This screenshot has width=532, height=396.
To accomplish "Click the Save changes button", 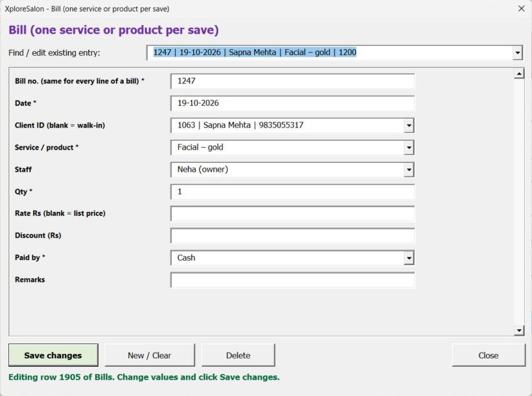I will [x=53, y=355].
